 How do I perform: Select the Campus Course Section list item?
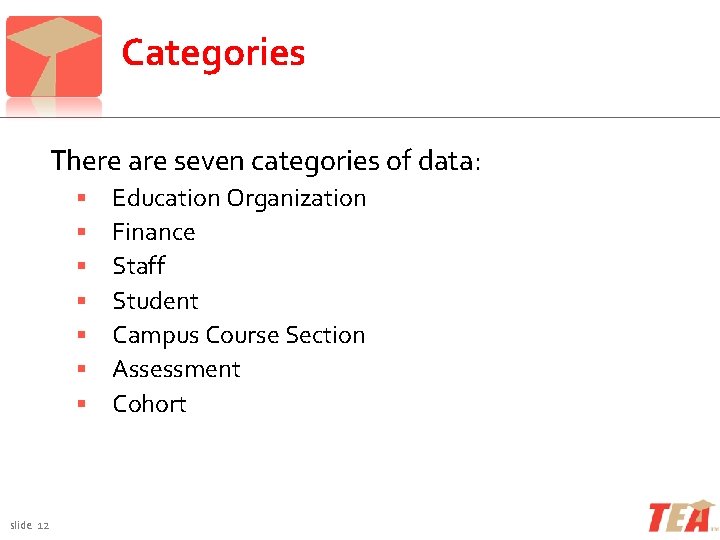click(239, 335)
